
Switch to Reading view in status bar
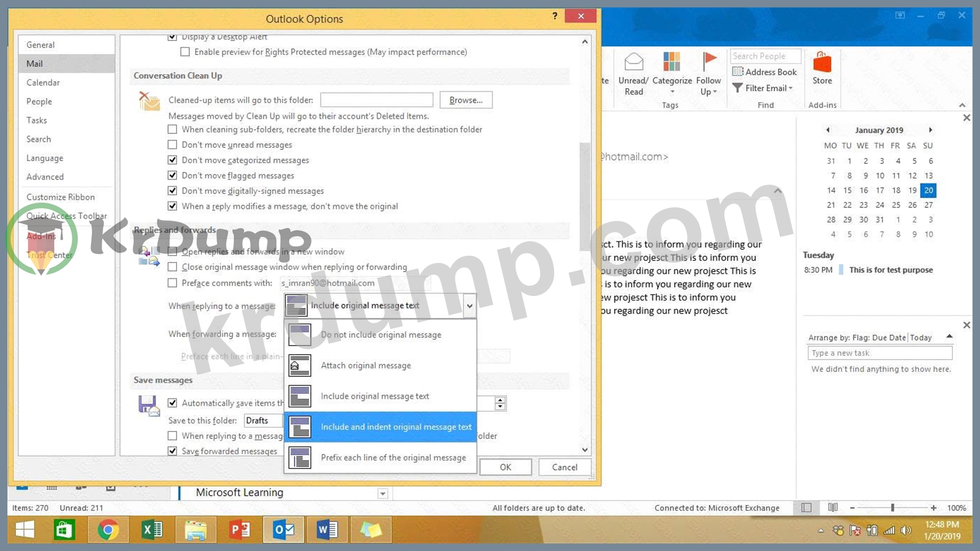click(833, 508)
